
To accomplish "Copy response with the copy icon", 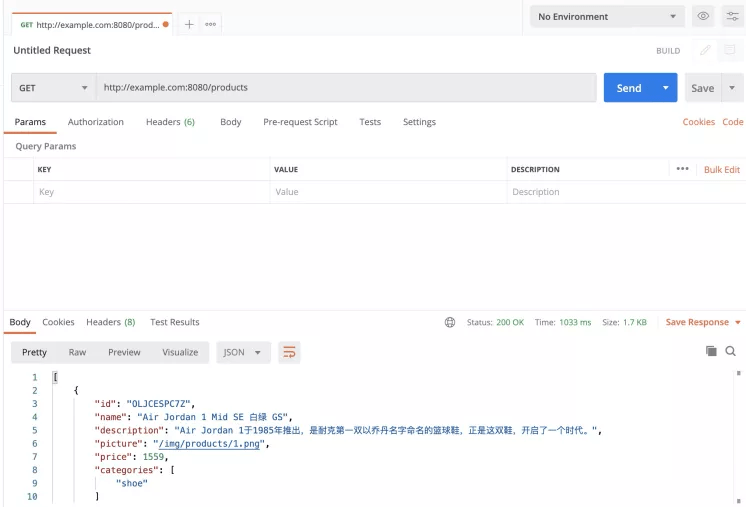I will pos(711,351).
